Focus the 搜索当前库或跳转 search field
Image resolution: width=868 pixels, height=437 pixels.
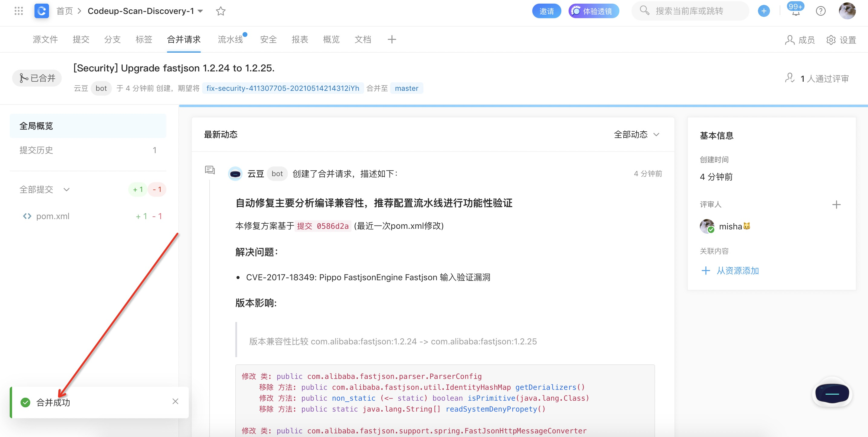690,11
